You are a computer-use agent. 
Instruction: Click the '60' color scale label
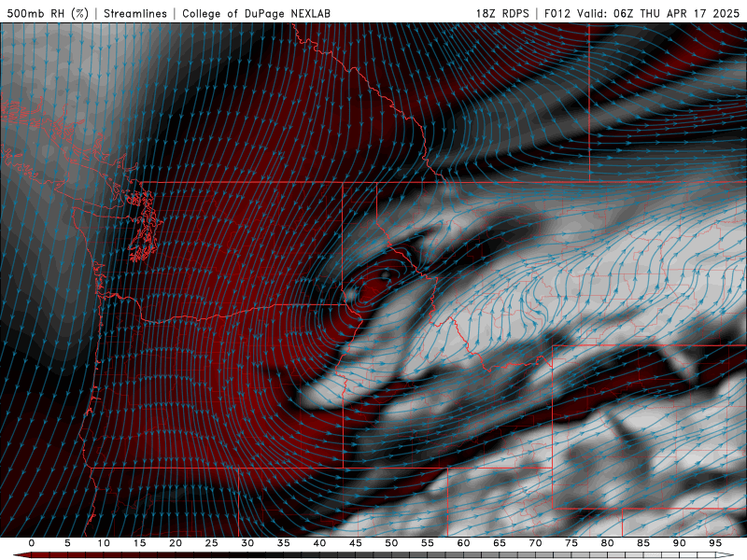pos(463,543)
